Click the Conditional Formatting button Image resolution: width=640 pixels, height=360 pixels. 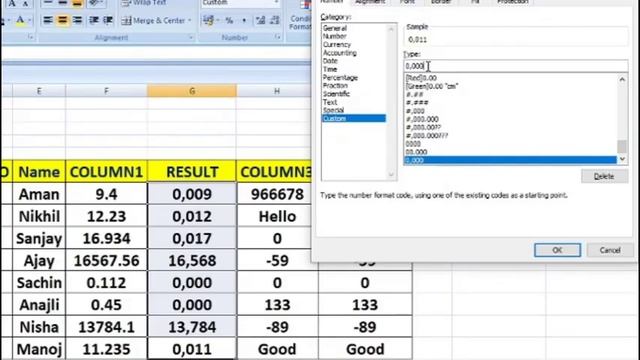[x=300, y=16]
